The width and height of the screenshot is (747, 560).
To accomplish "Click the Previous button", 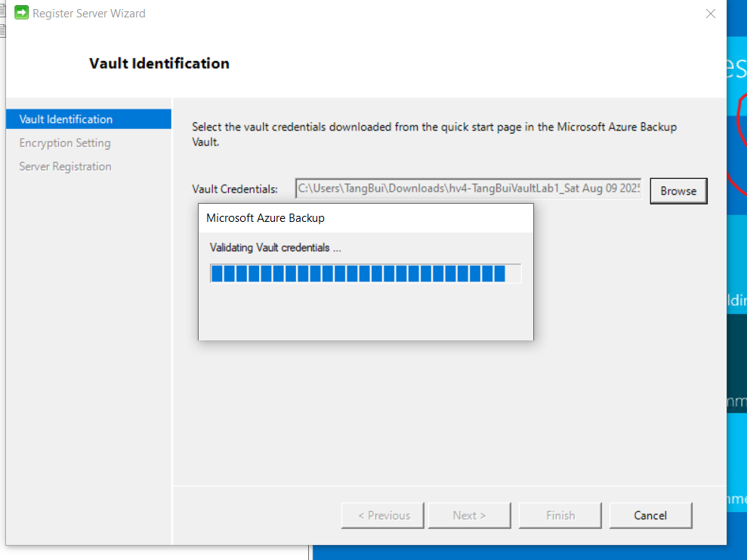I will point(383,515).
